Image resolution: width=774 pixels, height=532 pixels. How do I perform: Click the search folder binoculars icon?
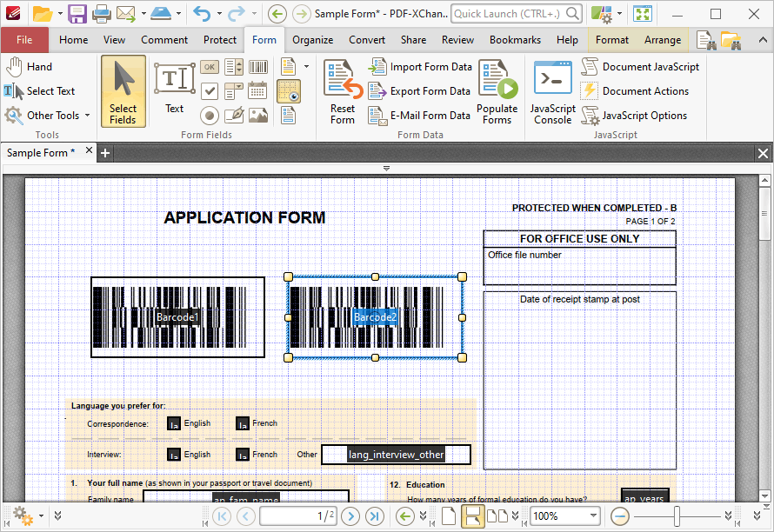click(x=731, y=40)
